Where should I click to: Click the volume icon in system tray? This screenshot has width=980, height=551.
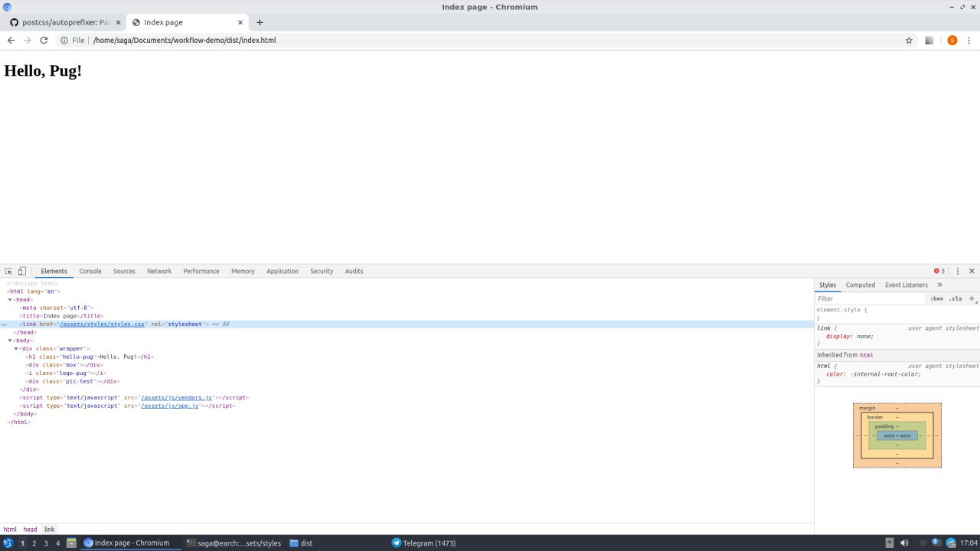tap(904, 543)
